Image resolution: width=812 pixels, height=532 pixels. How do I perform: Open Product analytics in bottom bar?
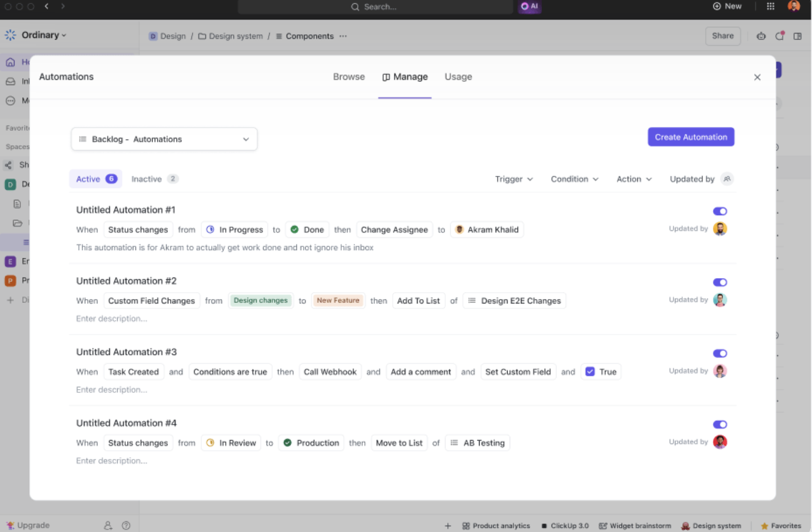click(x=496, y=526)
